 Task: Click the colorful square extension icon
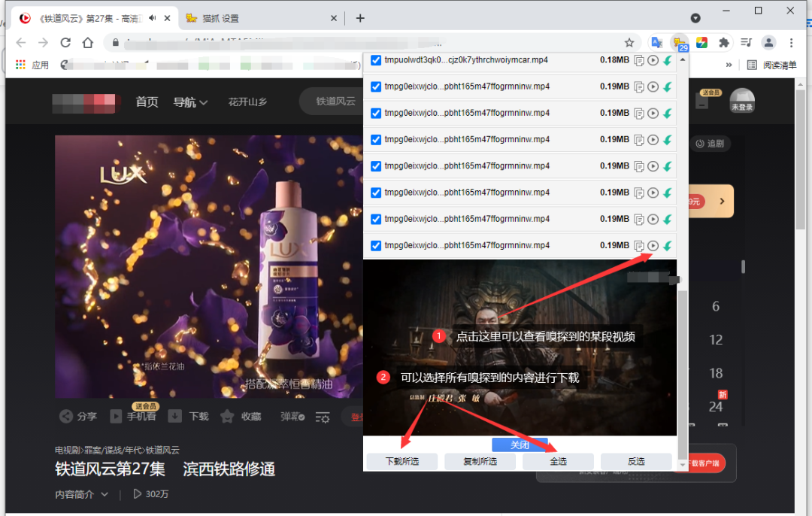701,43
